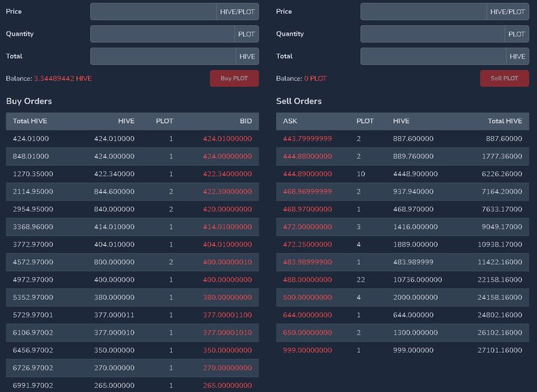
Task: Select ask price 472.00000000
Action: pos(308,226)
